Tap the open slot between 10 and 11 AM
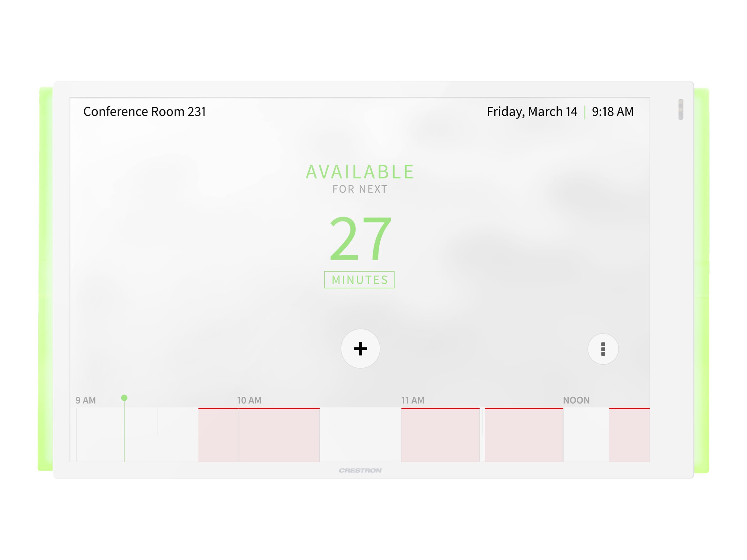The height and width of the screenshot is (560, 747). pos(360,436)
